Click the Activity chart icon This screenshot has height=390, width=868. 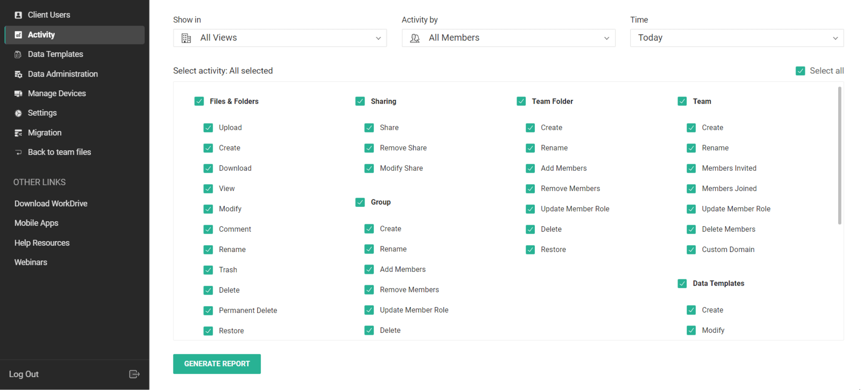pyautogui.click(x=18, y=35)
